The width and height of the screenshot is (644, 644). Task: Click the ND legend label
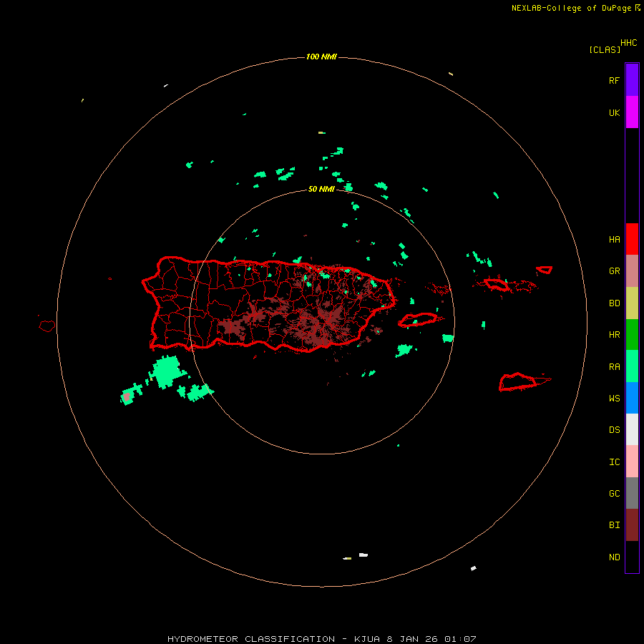[x=614, y=557]
